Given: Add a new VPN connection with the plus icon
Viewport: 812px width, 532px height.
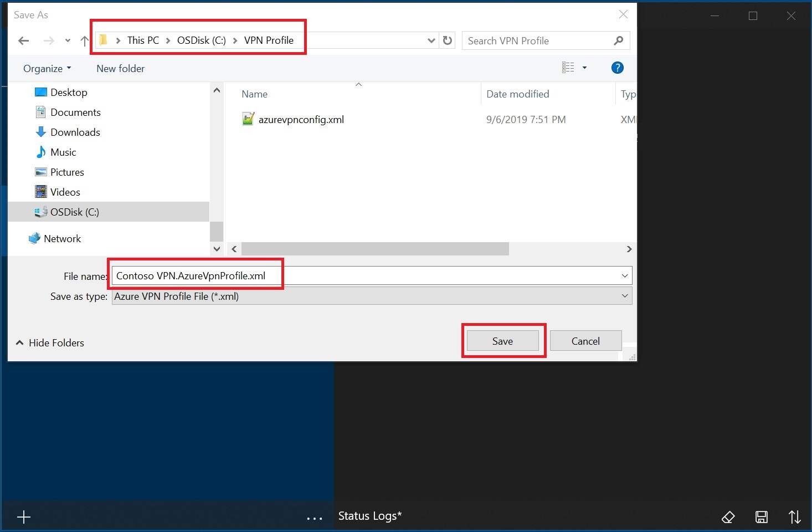Looking at the screenshot, I should click(23, 516).
